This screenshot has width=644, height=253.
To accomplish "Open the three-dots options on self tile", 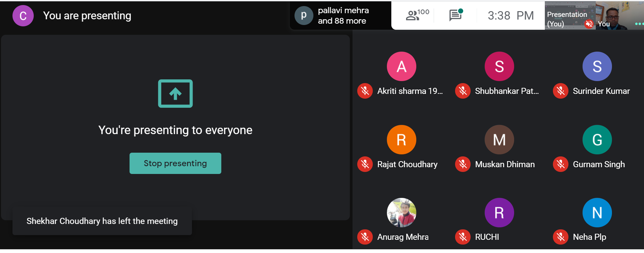I will pos(639,24).
